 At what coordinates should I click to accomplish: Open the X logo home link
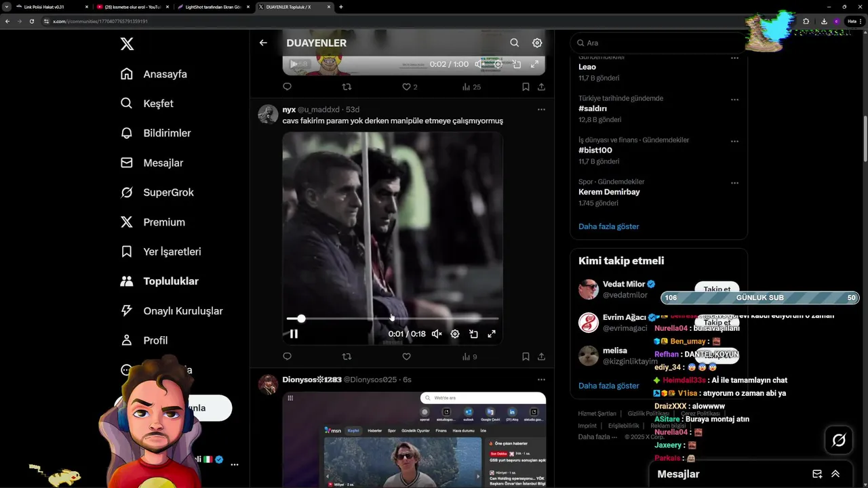[x=127, y=44]
